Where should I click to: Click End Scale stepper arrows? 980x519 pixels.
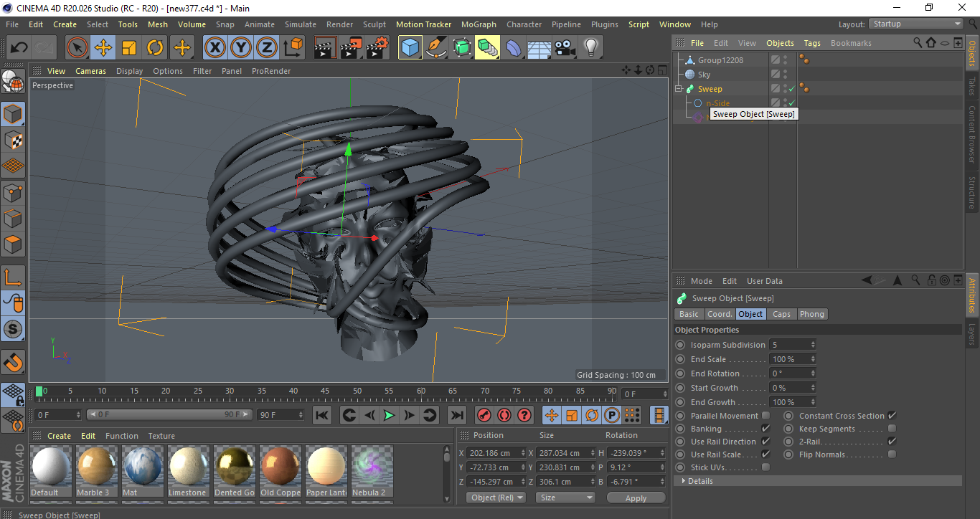(x=813, y=359)
